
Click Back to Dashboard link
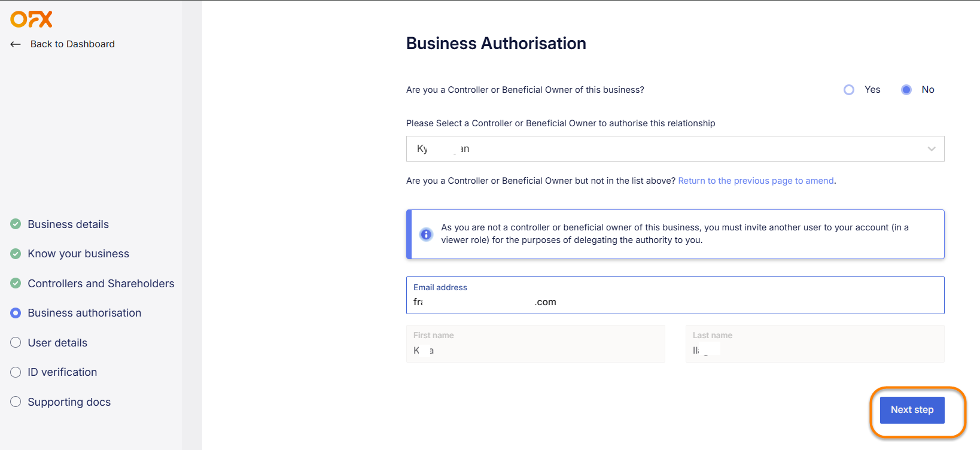[72, 44]
